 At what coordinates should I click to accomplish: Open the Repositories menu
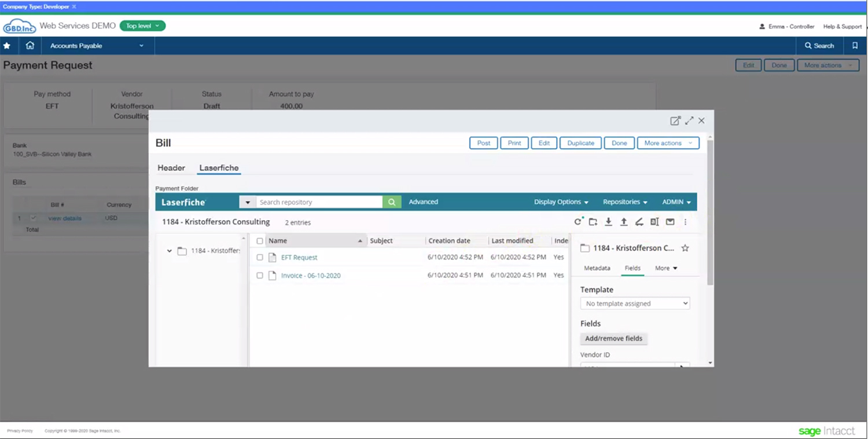(625, 202)
